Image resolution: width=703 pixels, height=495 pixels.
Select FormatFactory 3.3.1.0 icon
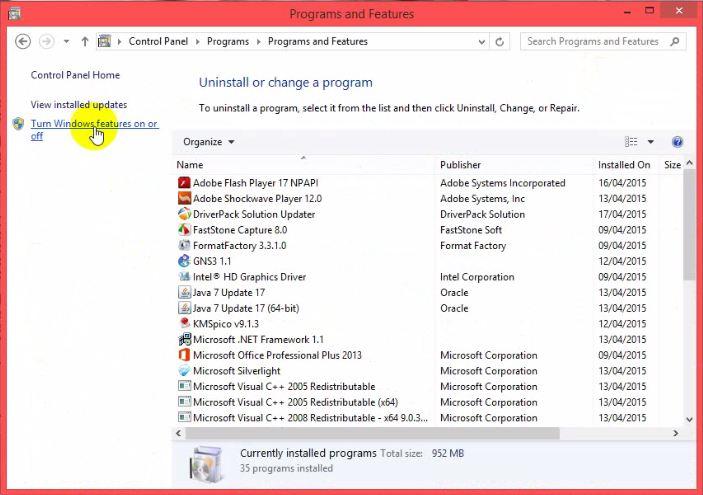(184, 245)
